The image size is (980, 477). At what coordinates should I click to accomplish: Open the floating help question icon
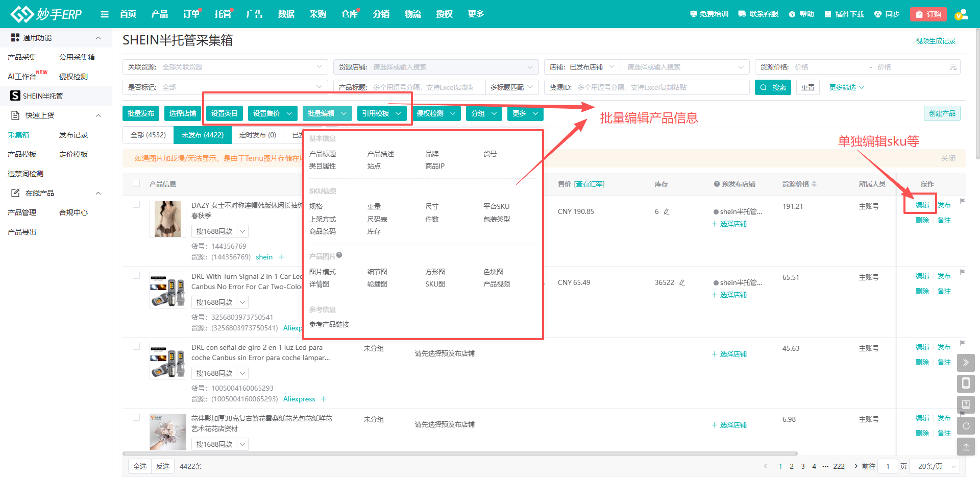(966, 404)
